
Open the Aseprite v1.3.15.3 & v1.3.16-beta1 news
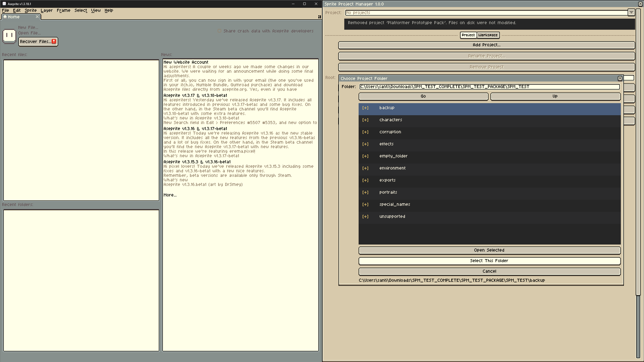coord(197,162)
